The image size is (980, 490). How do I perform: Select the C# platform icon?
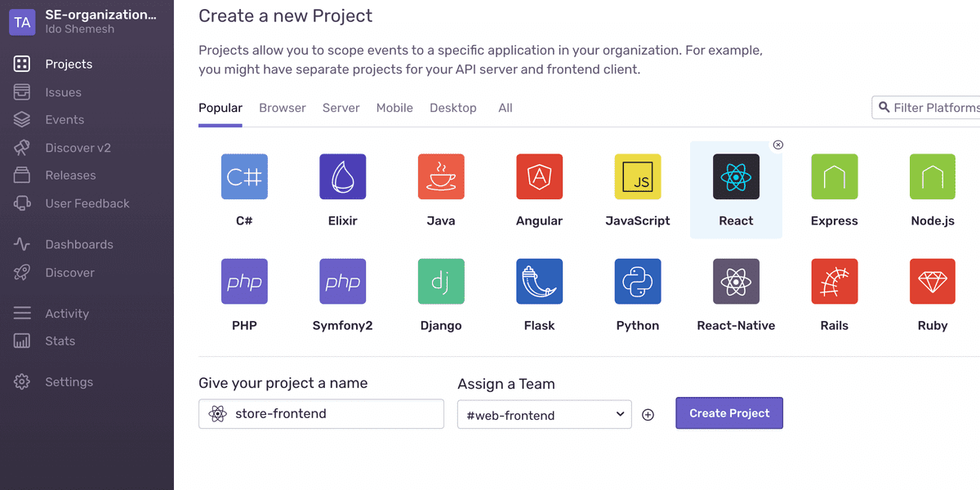244,176
